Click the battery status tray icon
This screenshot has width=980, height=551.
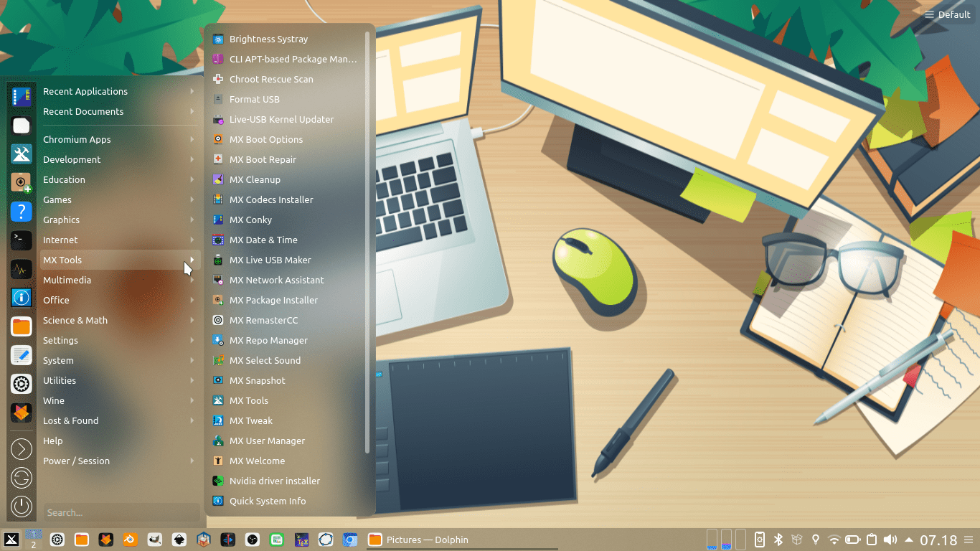(x=852, y=540)
